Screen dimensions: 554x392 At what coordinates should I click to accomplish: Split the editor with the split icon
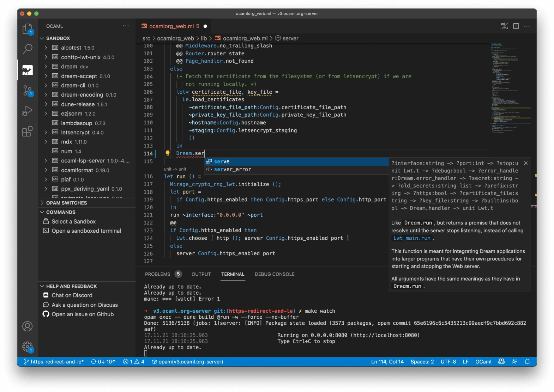tap(516, 26)
